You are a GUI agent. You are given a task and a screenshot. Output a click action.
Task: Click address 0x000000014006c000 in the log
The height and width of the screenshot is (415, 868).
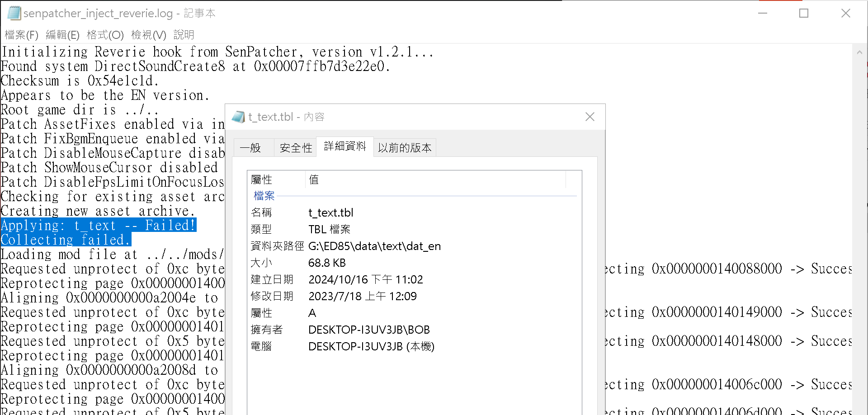717,384
